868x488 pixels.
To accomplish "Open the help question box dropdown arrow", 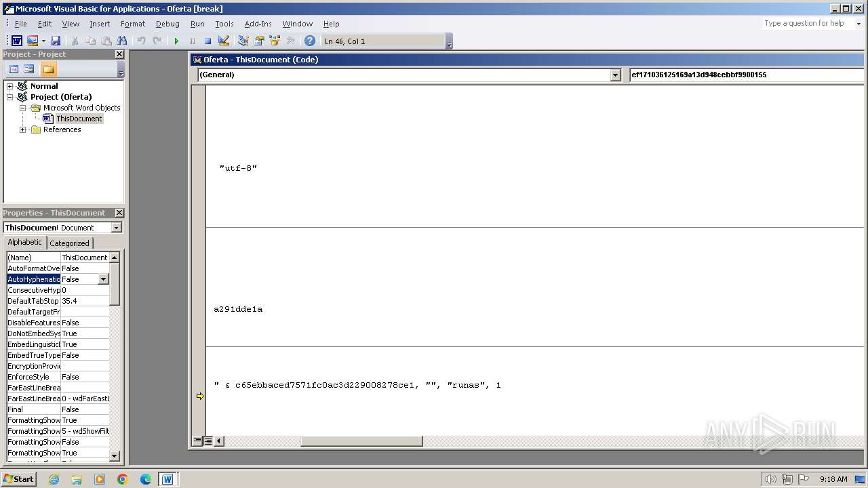I will point(858,23).
